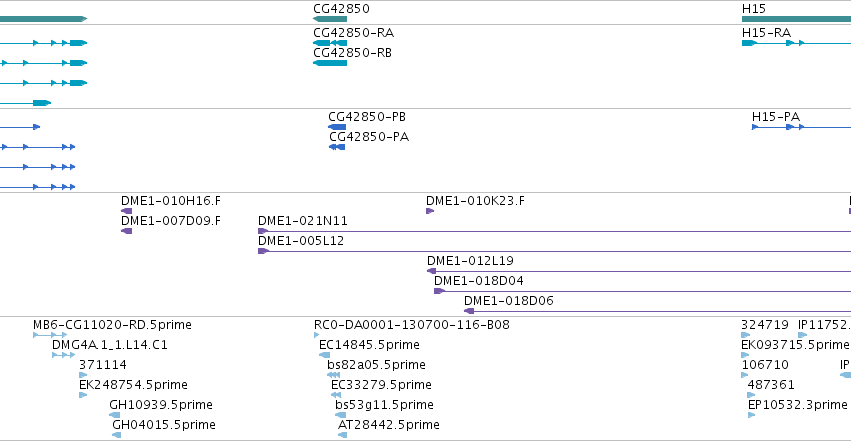Select DME1-007D09.F clone arrow

126,231
